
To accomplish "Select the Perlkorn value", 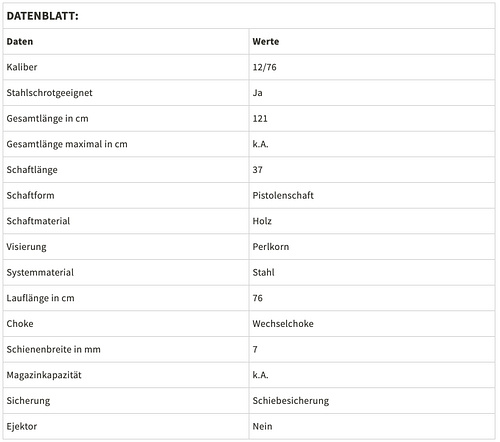I will tap(271, 247).
